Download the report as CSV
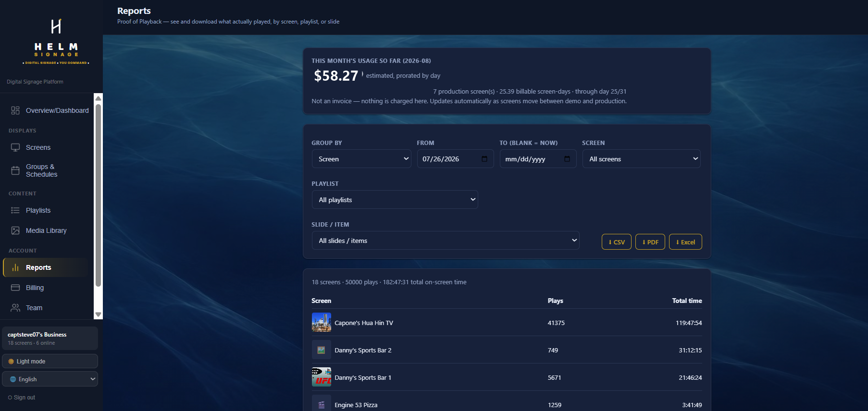The image size is (868, 411). pos(617,242)
